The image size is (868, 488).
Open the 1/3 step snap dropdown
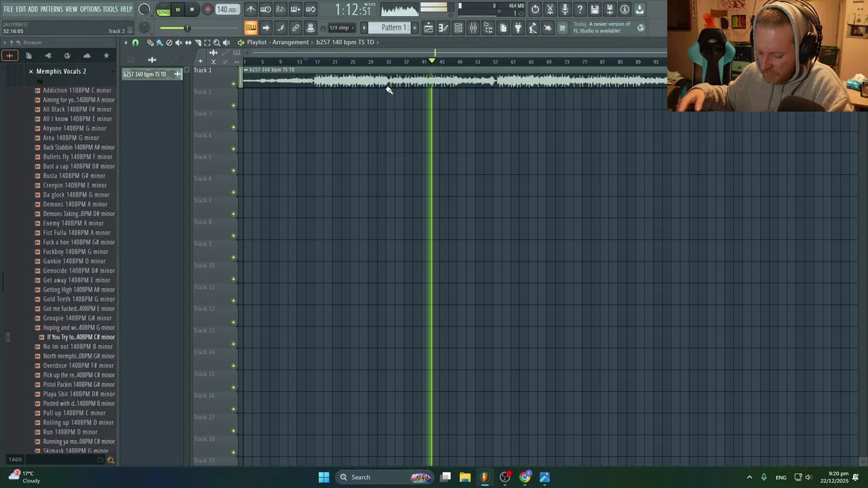coord(341,28)
